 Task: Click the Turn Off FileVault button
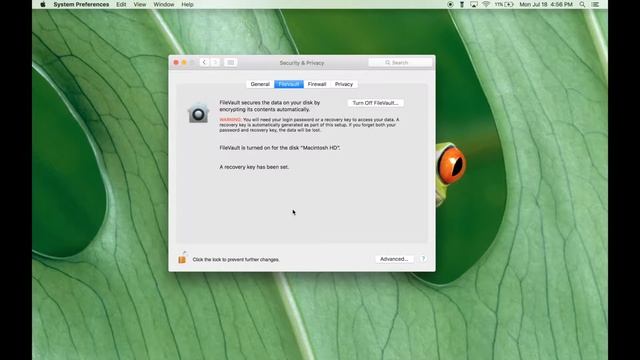coord(375,103)
